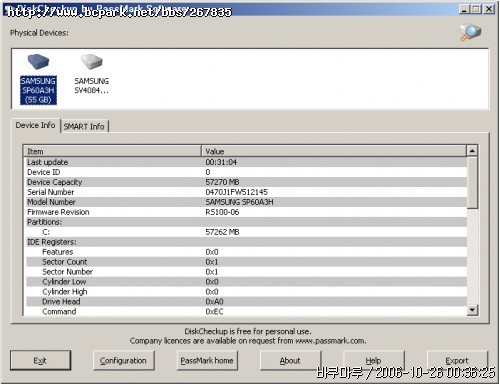Click the 0xA0 drive head value
Viewport: 500px width, 385px height.
(x=214, y=302)
